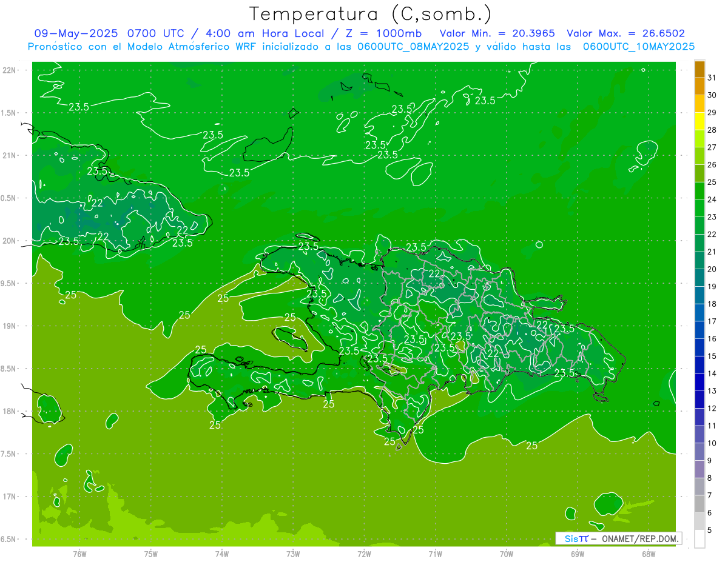Click the colorbar legend value '5'

(x=710, y=530)
